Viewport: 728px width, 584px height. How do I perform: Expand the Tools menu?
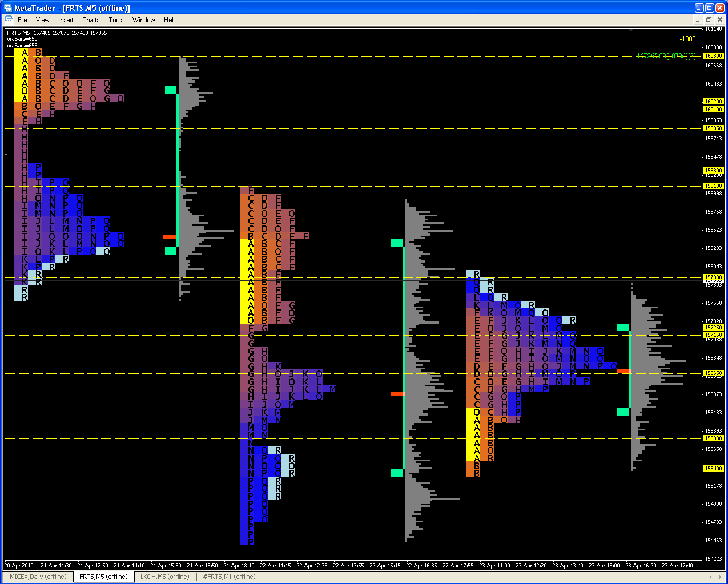116,20
